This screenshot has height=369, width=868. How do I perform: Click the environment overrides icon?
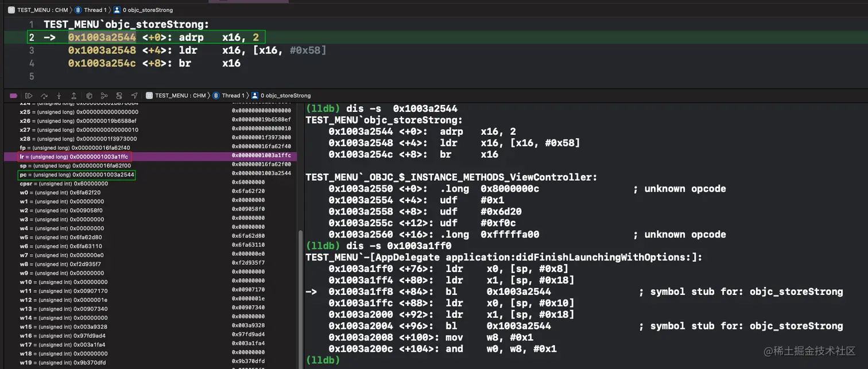coord(119,95)
